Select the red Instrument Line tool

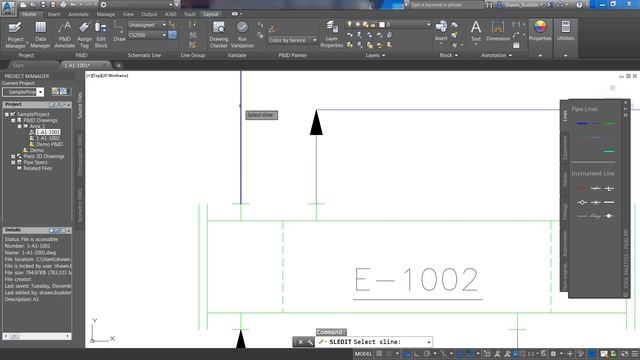[x=582, y=188]
